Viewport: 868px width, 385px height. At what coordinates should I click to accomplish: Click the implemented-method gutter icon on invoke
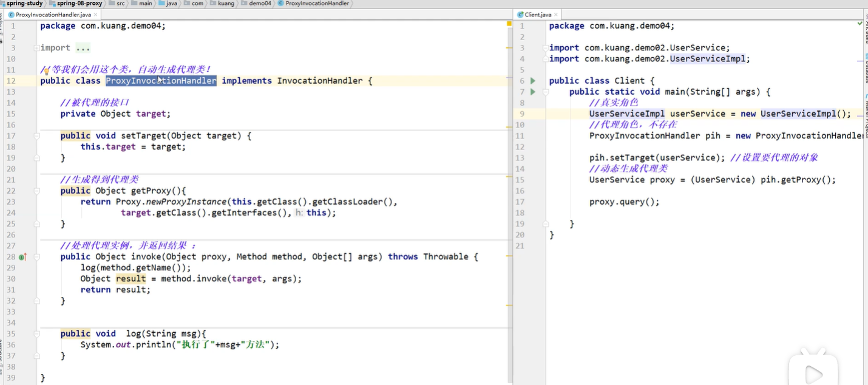click(22, 257)
